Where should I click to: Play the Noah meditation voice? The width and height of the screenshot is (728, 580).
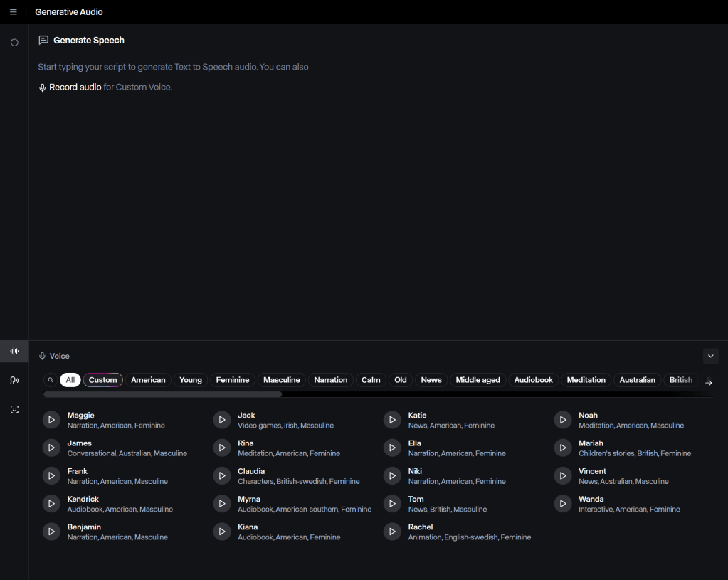(x=563, y=421)
